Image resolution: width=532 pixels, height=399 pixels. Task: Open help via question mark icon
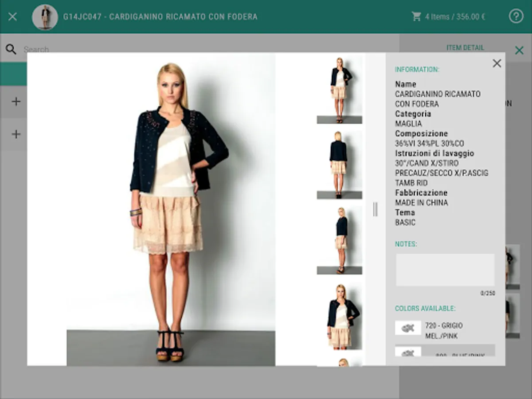point(516,17)
